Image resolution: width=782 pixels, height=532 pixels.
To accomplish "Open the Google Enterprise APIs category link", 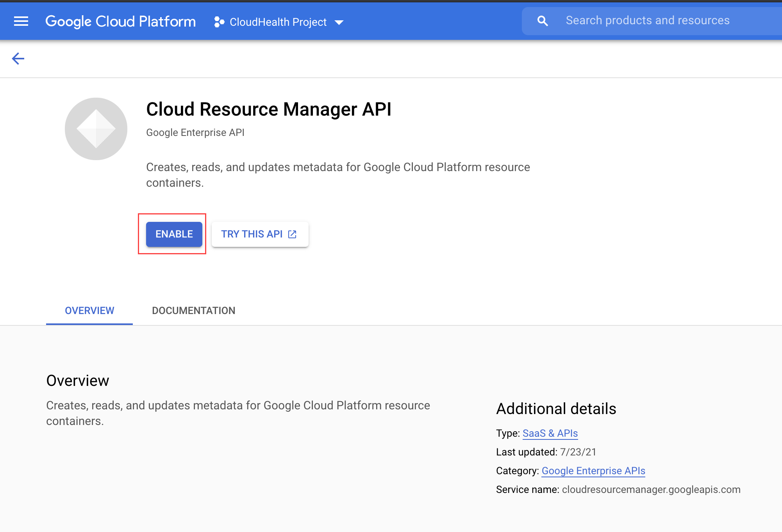I will coord(593,471).
